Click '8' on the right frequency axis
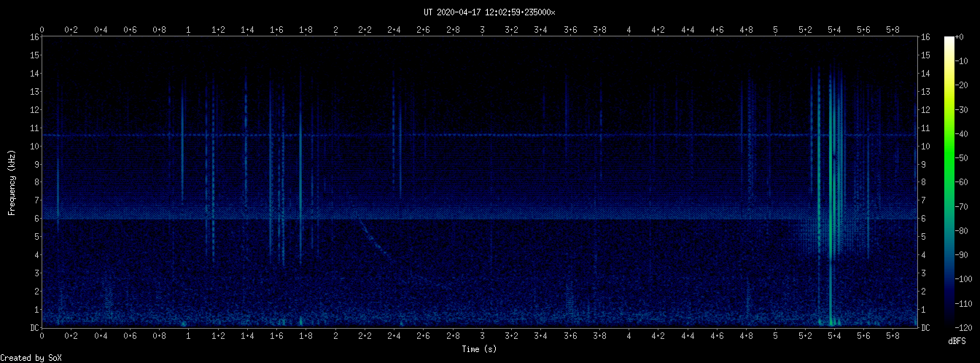Viewport: 980px width, 363px height. [924, 182]
